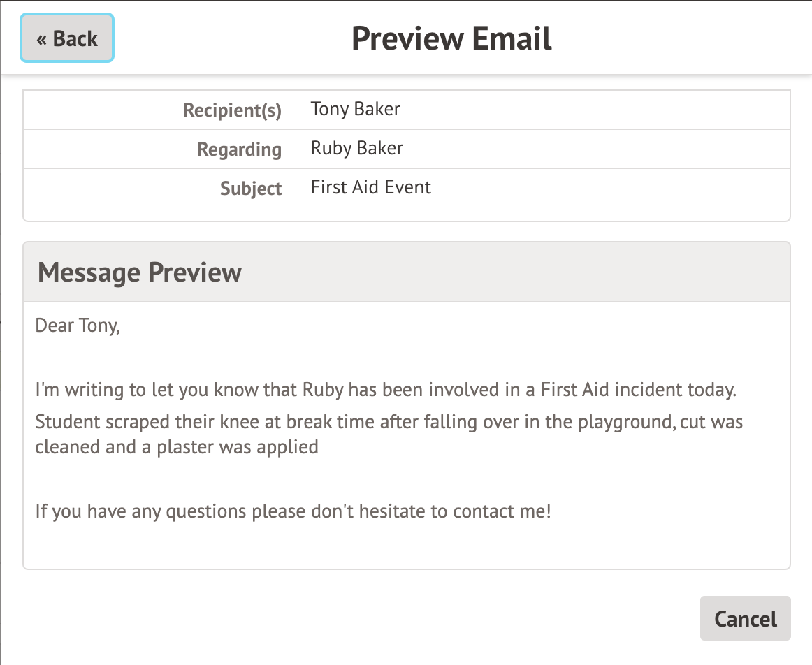Viewport: 812px width, 665px height.
Task: Click the Dear Tony greeting line
Action: tap(78, 326)
